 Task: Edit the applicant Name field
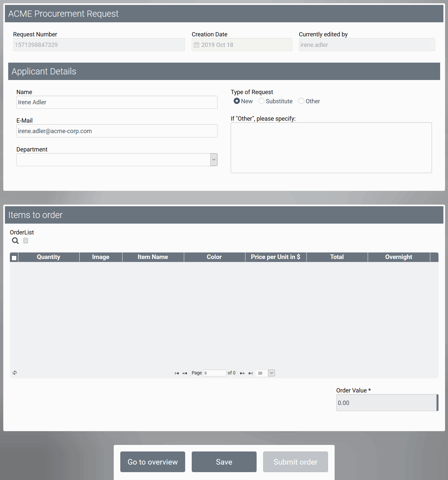pos(117,102)
